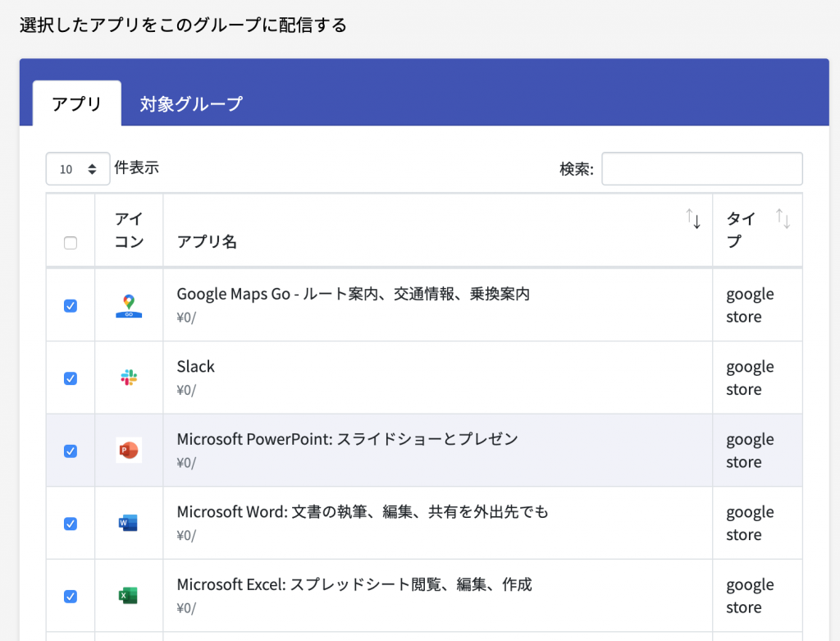Click the Slack app name text
This screenshot has height=641, width=840.
pos(195,367)
